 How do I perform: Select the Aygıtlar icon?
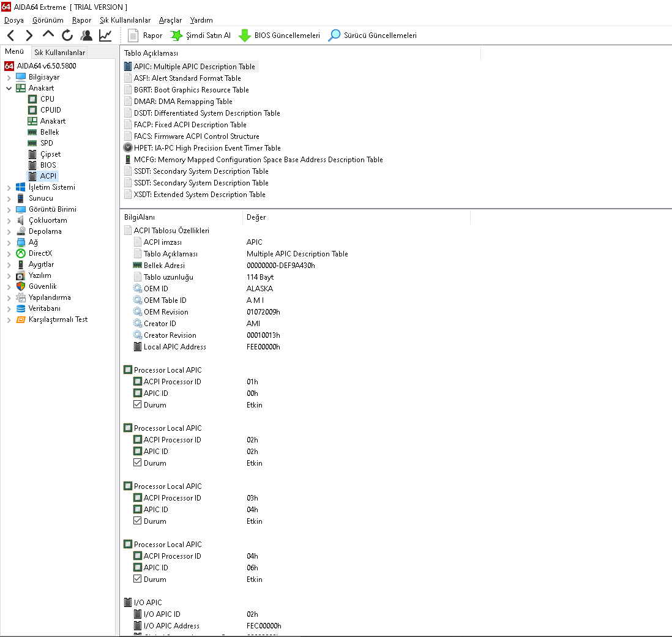click(x=21, y=265)
